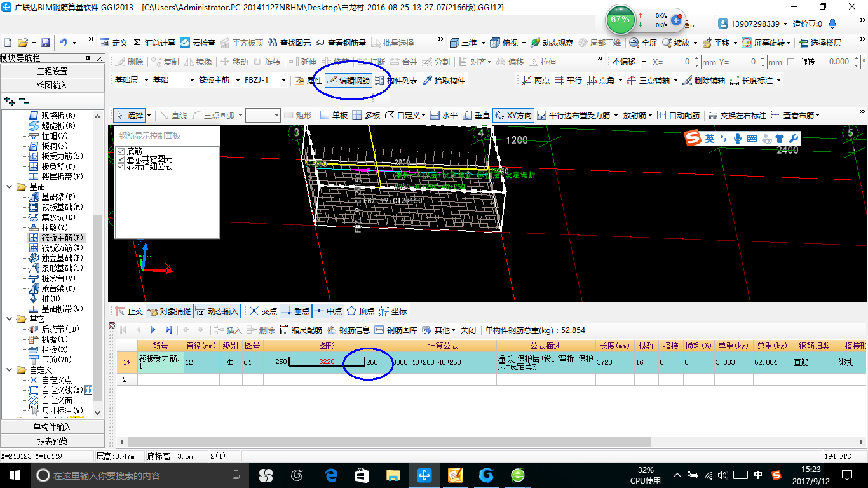Click 旋转 rotate tool in edit toolbar
Screen dimensions: 868x488
tap(266, 62)
